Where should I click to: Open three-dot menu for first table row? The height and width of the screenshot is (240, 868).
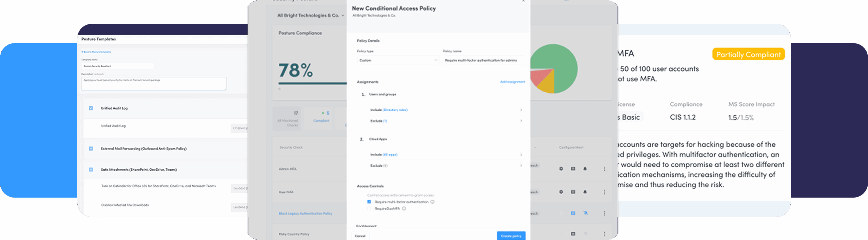[x=604, y=169]
